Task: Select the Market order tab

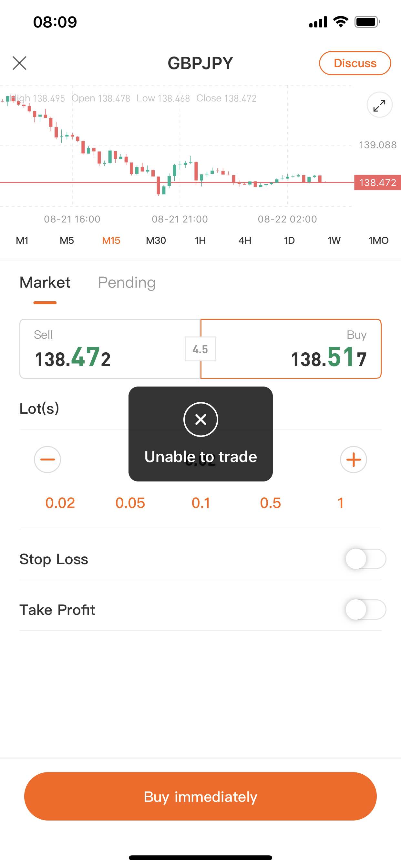Action: tap(45, 282)
